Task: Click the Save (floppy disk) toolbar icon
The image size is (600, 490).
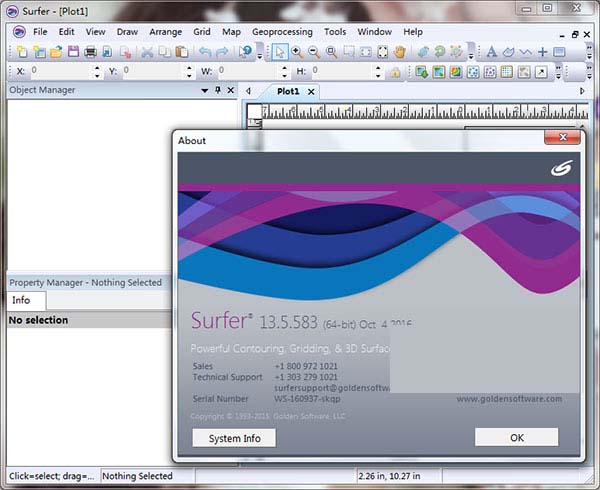Action: 71,52
